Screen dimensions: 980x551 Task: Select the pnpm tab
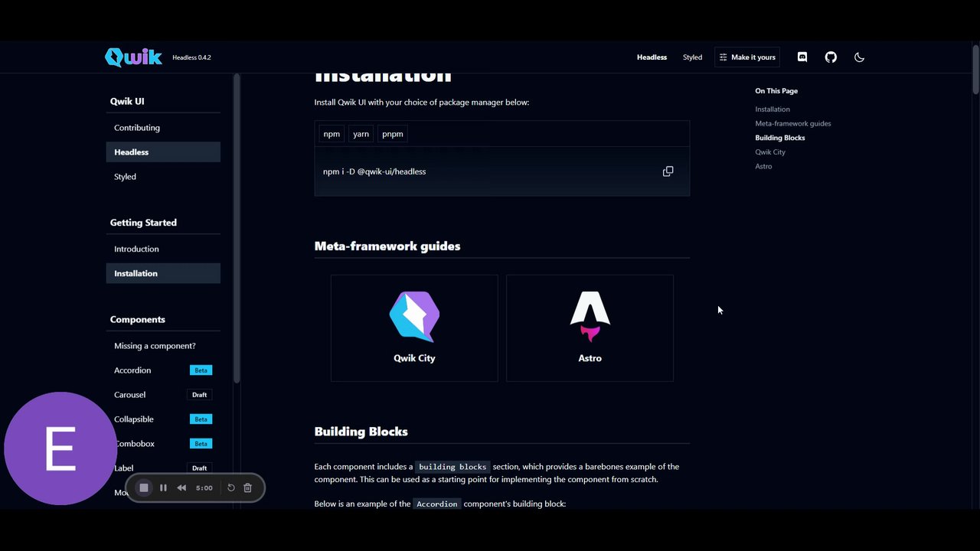393,134
